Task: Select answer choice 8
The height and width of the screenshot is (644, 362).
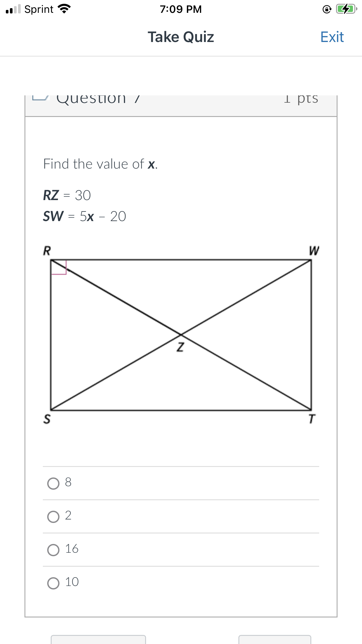Action: point(54,483)
